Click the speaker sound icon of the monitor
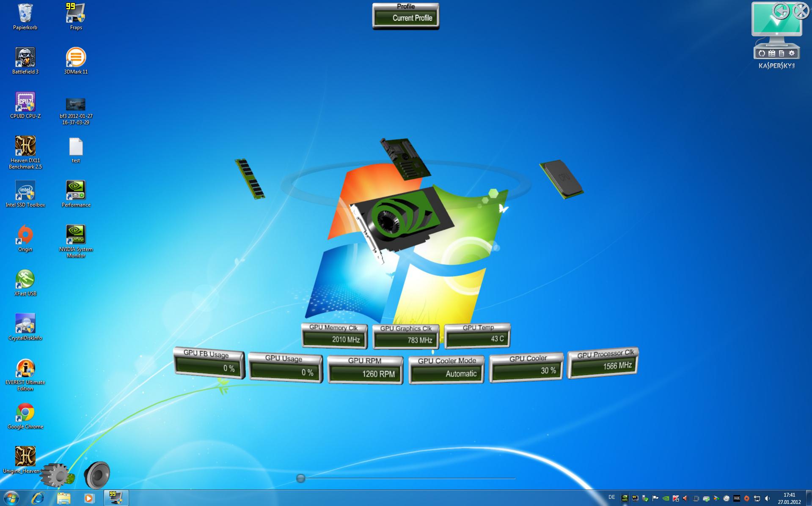812x506 pixels. tap(97, 475)
